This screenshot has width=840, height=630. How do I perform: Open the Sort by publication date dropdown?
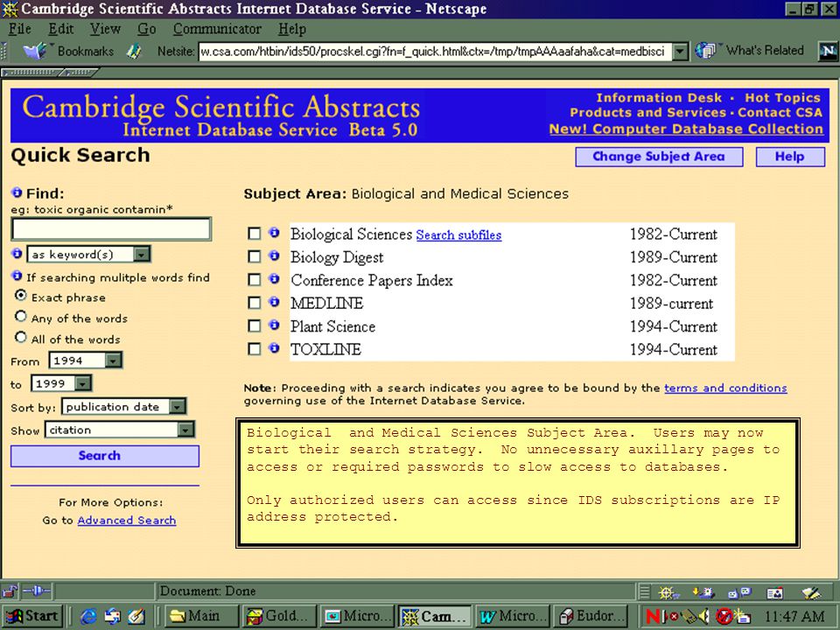point(123,407)
